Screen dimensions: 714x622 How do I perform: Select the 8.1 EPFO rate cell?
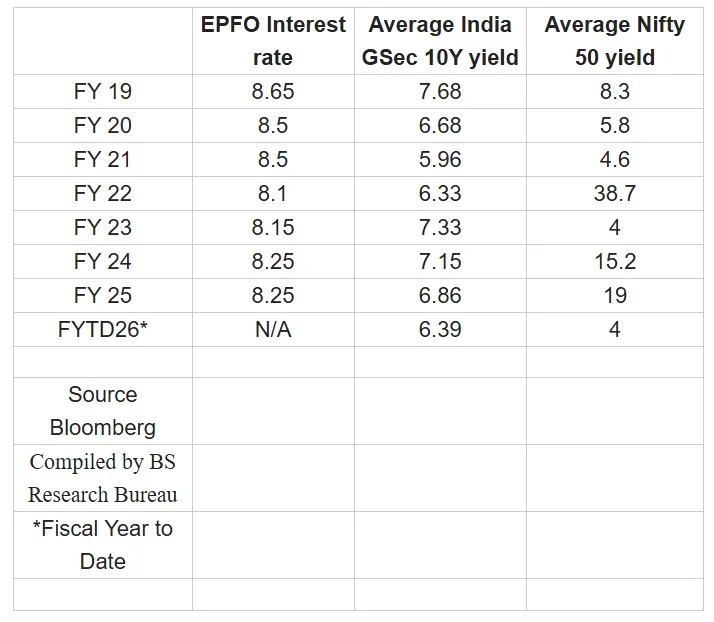(273, 194)
